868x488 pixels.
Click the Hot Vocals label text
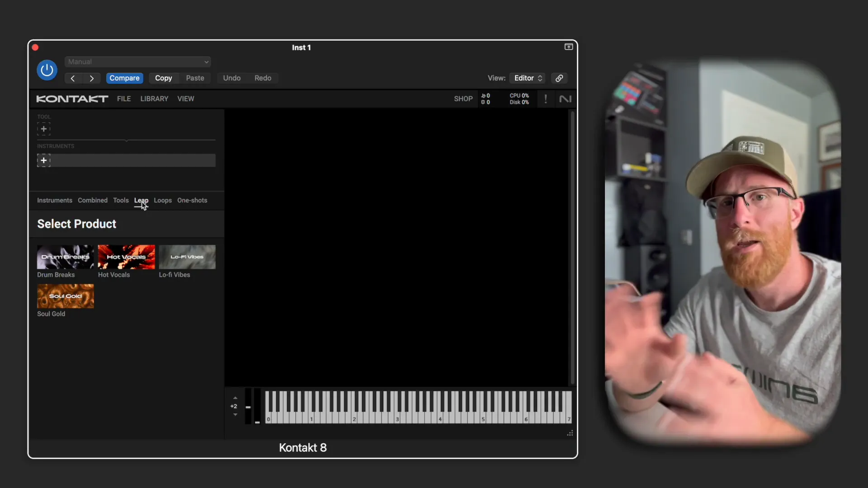[x=114, y=275]
